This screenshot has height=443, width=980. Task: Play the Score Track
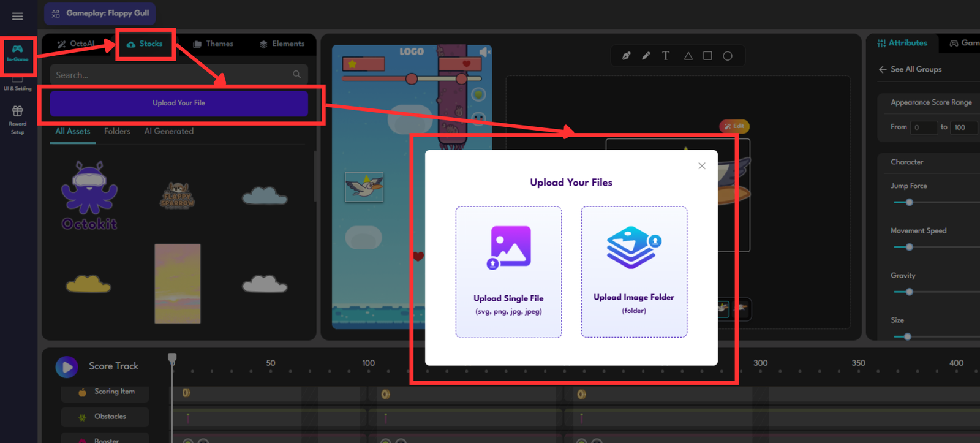click(67, 366)
